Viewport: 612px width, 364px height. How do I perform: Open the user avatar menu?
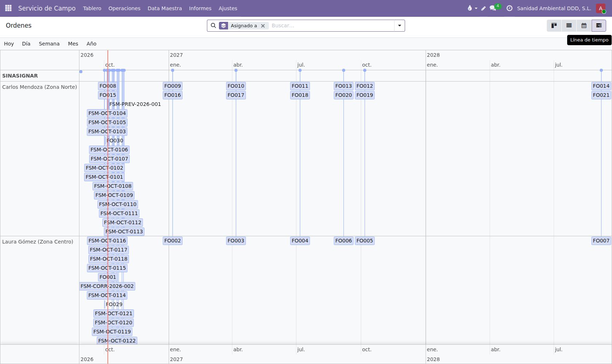coord(601,8)
